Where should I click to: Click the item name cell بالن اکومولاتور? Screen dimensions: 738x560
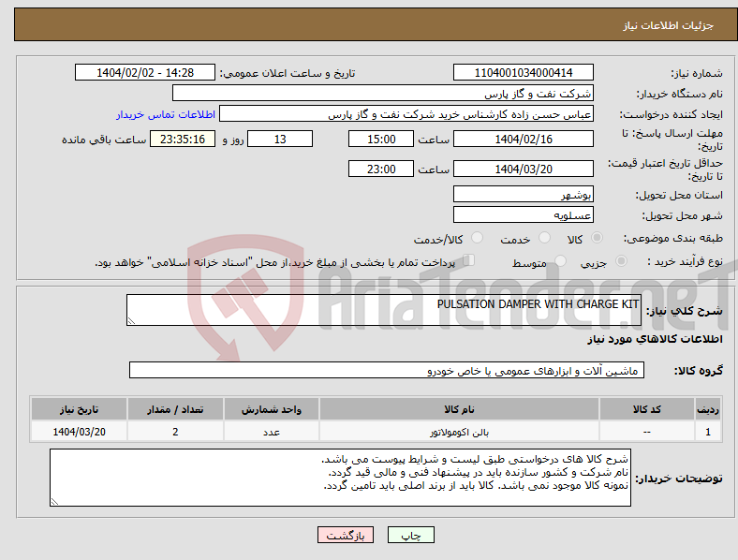(459, 432)
